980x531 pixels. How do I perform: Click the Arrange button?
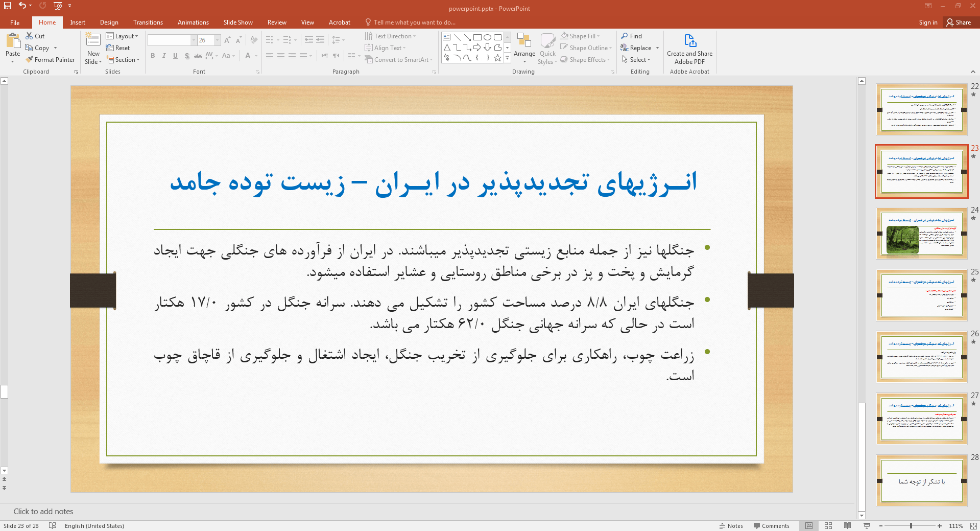point(524,48)
